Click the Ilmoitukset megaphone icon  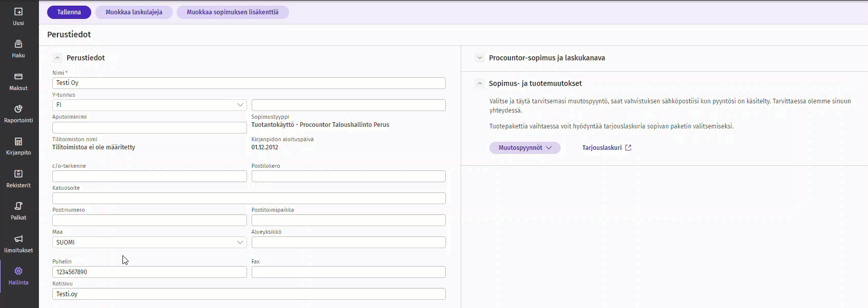pos(18,239)
